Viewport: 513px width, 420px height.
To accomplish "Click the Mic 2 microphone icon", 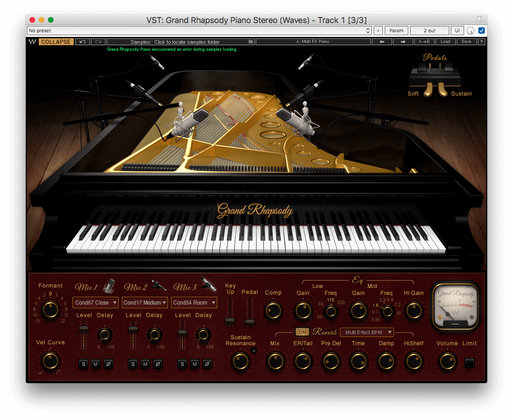I will click(x=159, y=285).
